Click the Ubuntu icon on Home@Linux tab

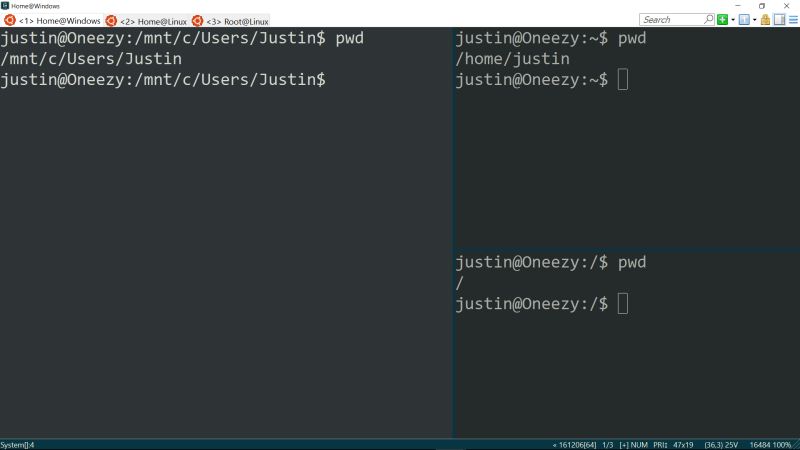pos(111,21)
